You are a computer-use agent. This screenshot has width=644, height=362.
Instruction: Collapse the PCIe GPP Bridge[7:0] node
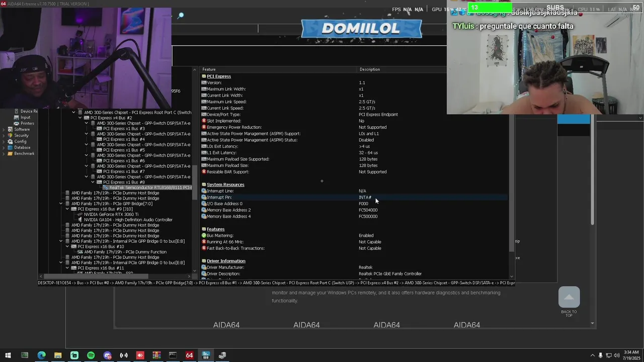tap(61, 204)
